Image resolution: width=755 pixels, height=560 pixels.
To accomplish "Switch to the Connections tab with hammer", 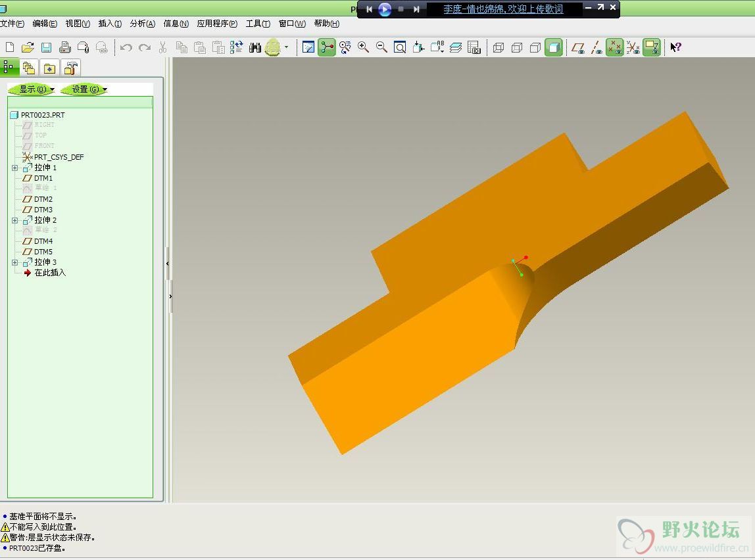I will pos(70,68).
